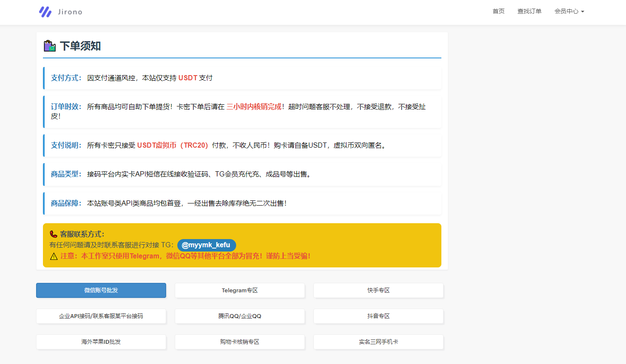Viewport: 626px width, 364px height.
Task: Click the 海外苹果ID批发 category
Action: tap(101, 342)
